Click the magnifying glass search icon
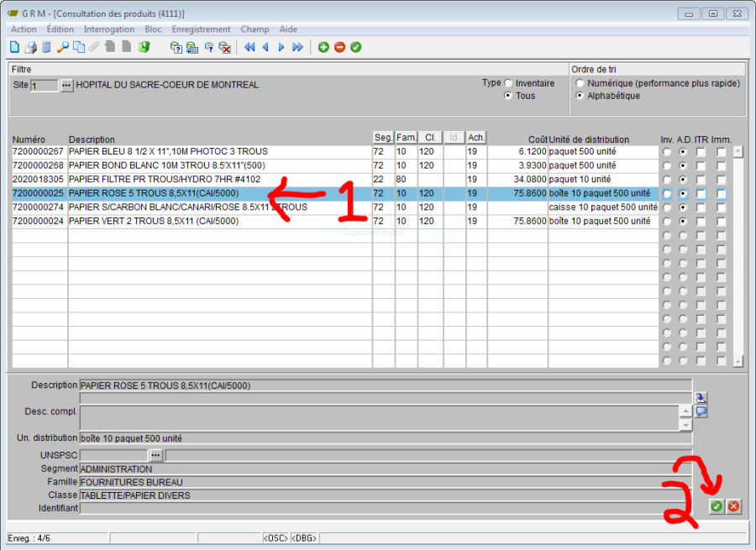 [62, 47]
